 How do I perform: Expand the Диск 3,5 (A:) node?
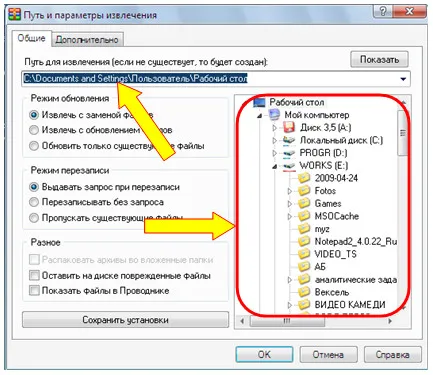[275, 128]
